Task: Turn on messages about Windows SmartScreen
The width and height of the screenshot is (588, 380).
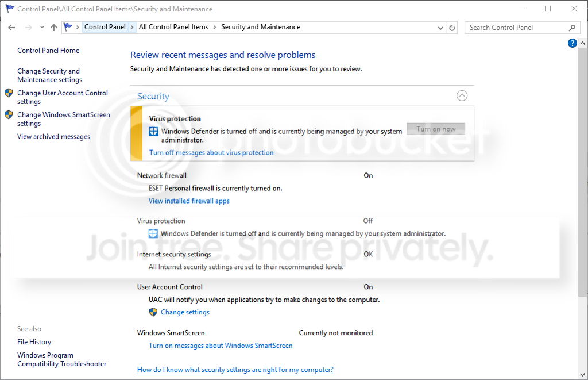Action: click(x=220, y=346)
